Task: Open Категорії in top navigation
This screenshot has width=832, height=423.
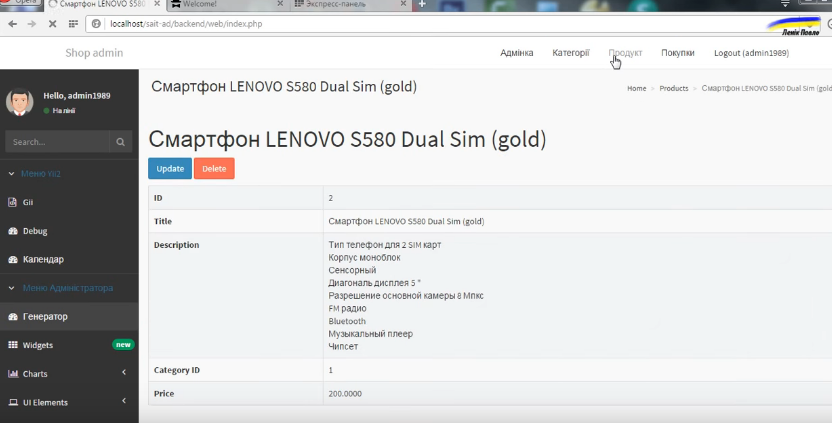Action: click(571, 53)
